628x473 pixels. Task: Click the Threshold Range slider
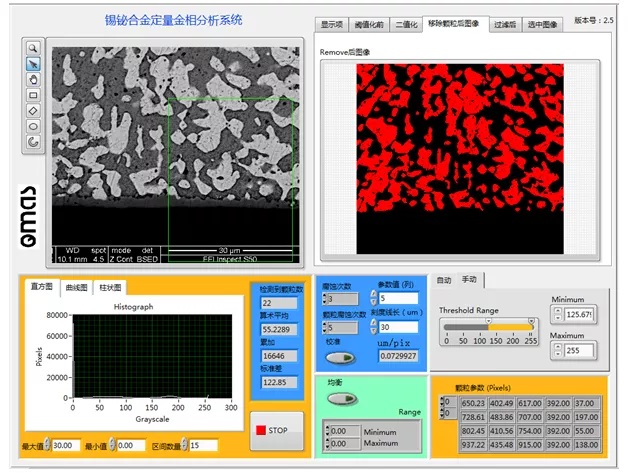(x=488, y=326)
